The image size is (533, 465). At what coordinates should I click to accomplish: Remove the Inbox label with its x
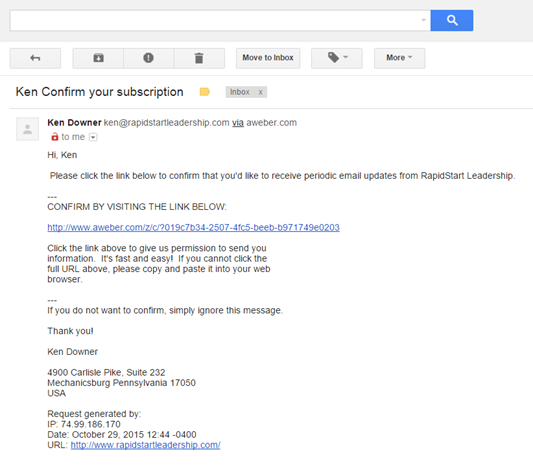tap(260, 92)
